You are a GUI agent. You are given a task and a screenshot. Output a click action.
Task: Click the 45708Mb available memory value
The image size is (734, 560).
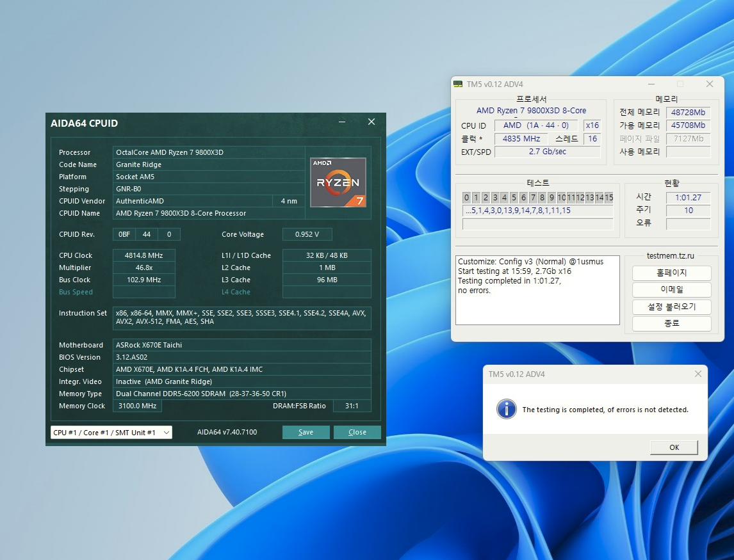(x=688, y=125)
